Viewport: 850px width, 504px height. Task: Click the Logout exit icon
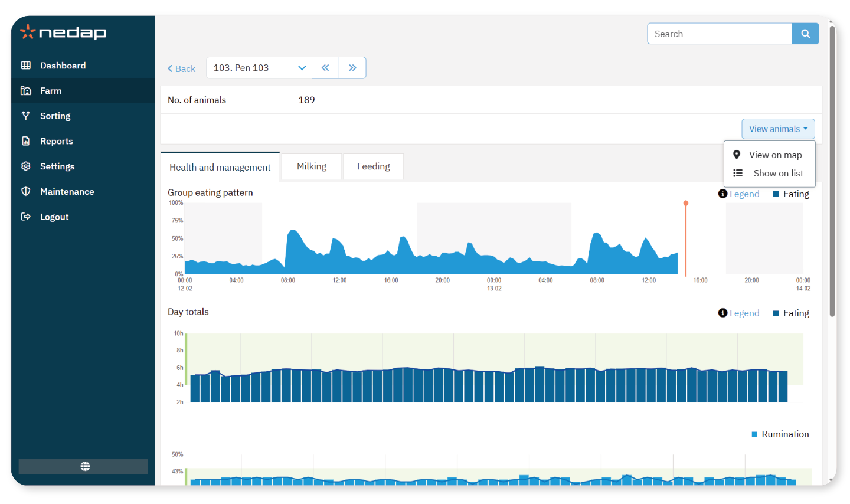pyautogui.click(x=26, y=217)
